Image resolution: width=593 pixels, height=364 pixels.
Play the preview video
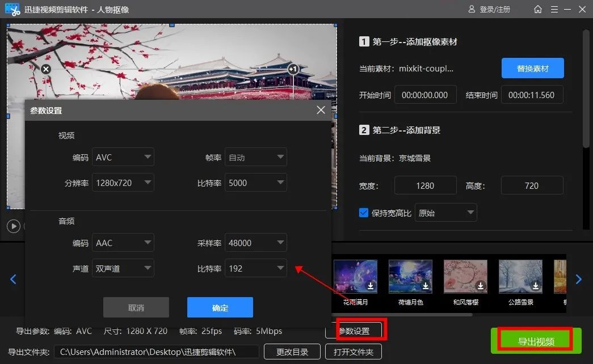[x=14, y=226]
